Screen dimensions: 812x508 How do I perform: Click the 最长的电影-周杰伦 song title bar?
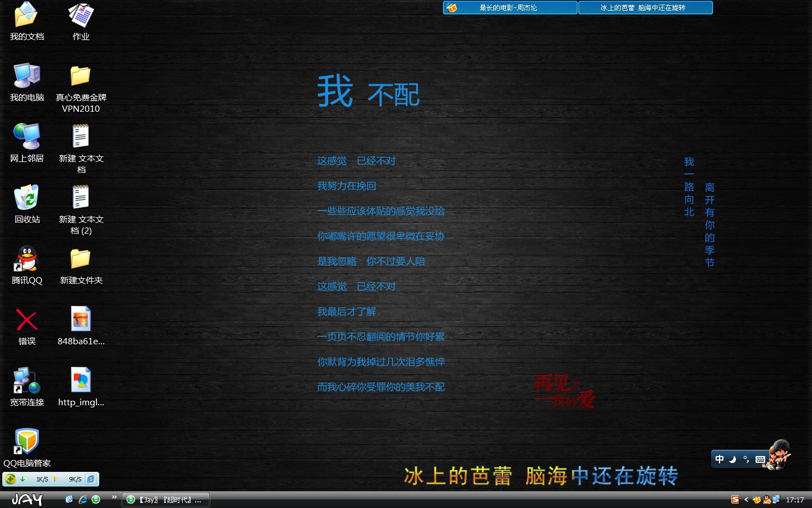coord(510,8)
